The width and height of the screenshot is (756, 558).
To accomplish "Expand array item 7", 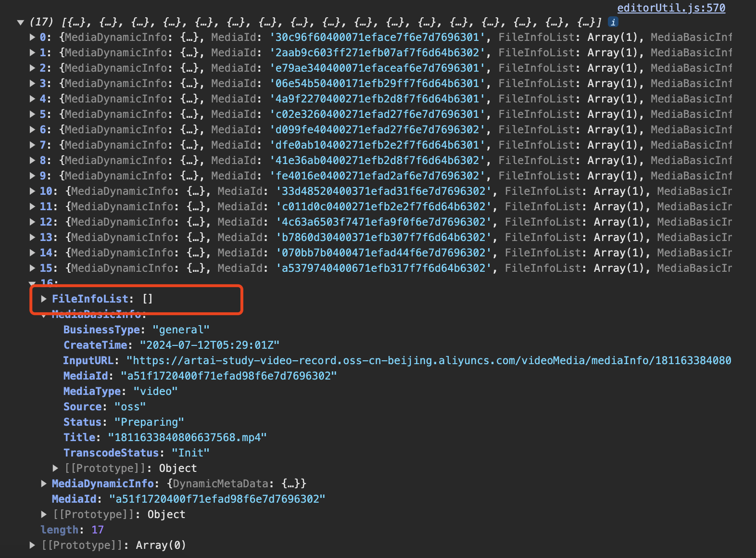I will click(32, 145).
